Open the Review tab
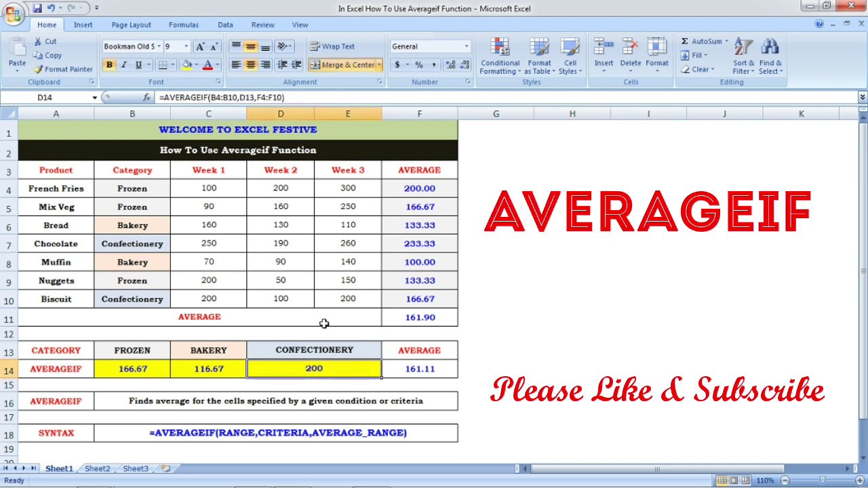The image size is (868, 488). [x=262, y=25]
